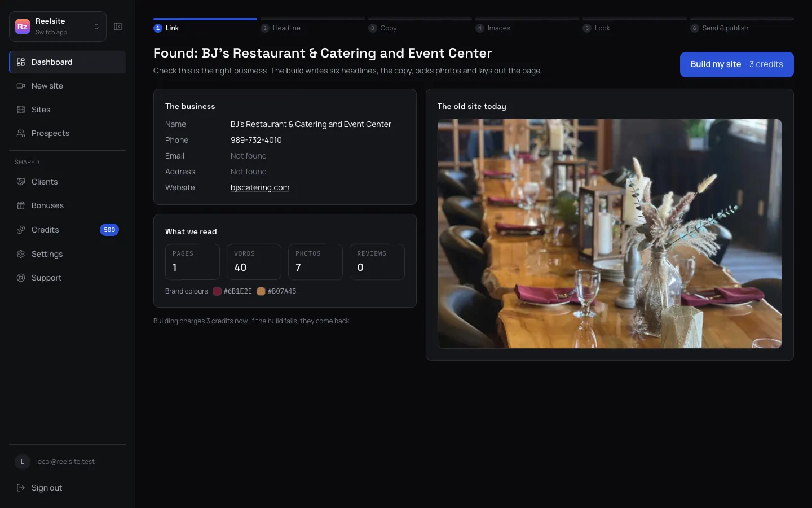The image size is (812, 508).
Task: Click the L user avatar
Action: click(23, 462)
